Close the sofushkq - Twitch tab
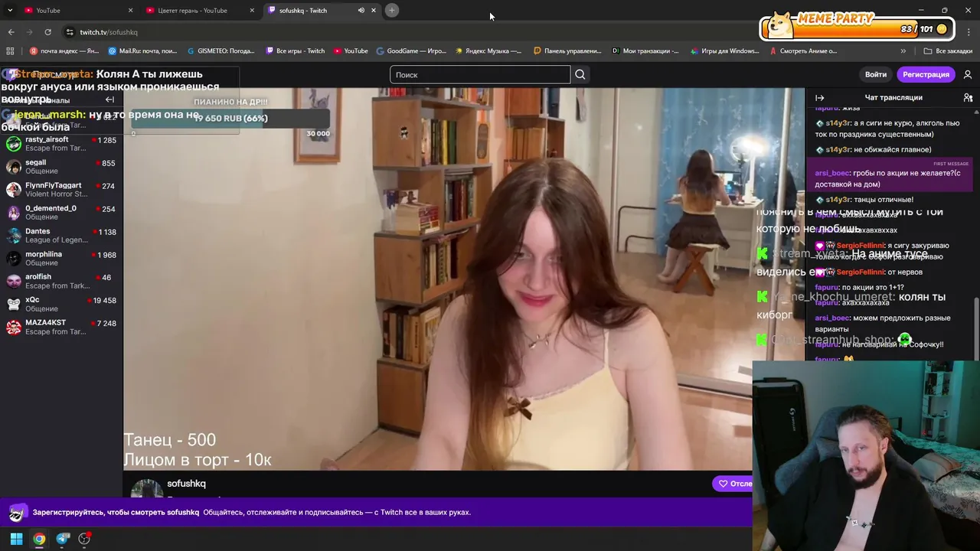The width and height of the screenshot is (980, 551). click(374, 10)
